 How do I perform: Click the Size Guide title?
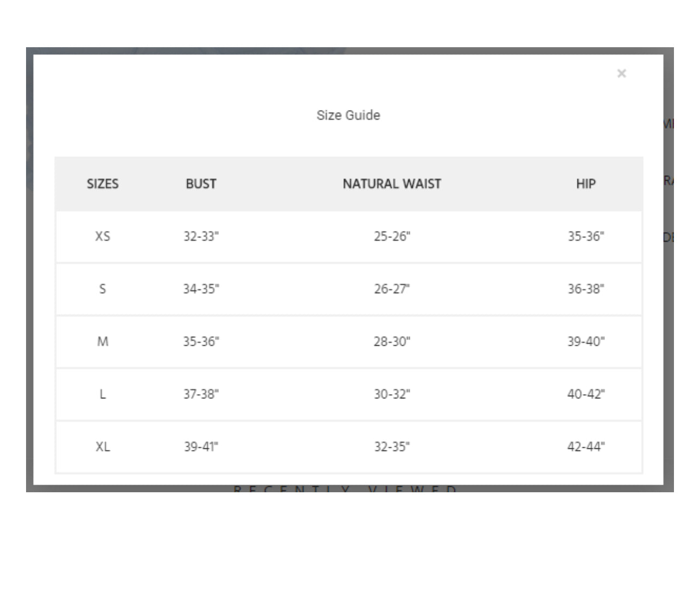348,115
